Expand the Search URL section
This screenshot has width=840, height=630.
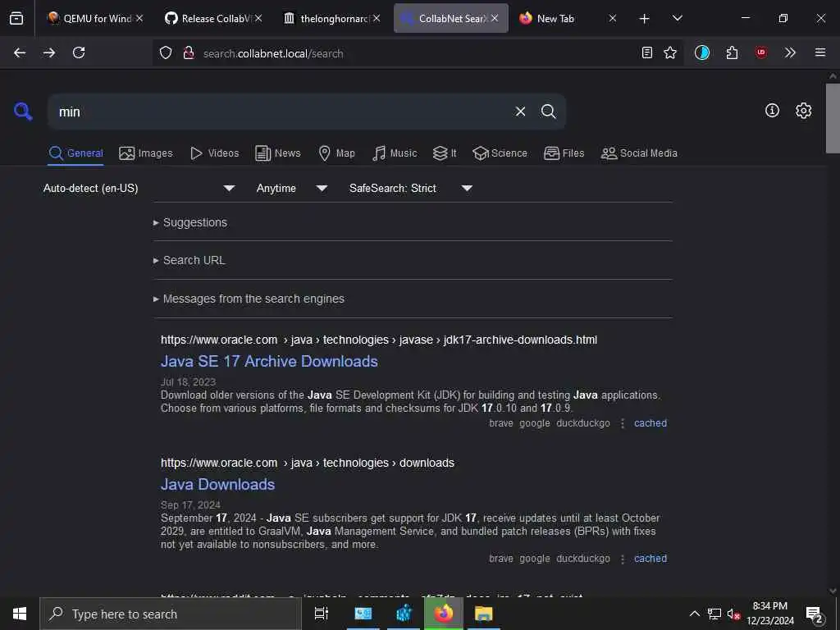(194, 260)
